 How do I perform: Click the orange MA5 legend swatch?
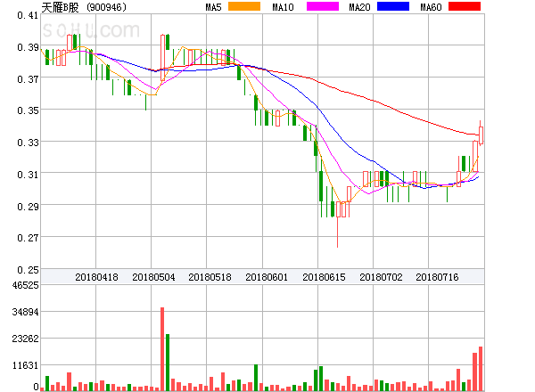[244, 6]
